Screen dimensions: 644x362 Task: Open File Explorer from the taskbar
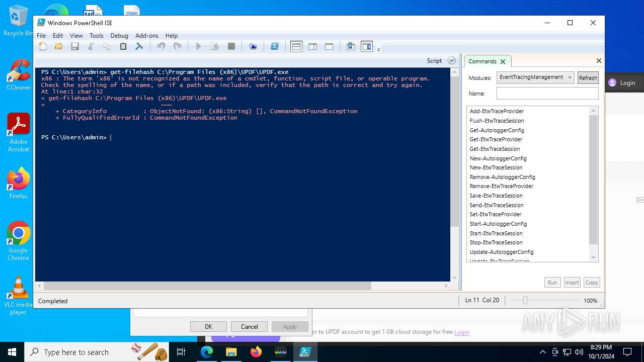click(231, 352)
